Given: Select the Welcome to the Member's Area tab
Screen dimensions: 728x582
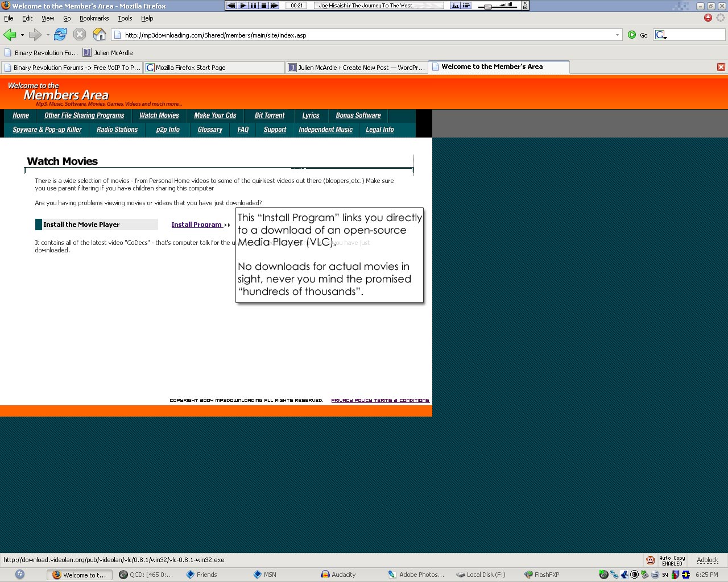Looking at the screenshot, I should click(x=499, y=67).
